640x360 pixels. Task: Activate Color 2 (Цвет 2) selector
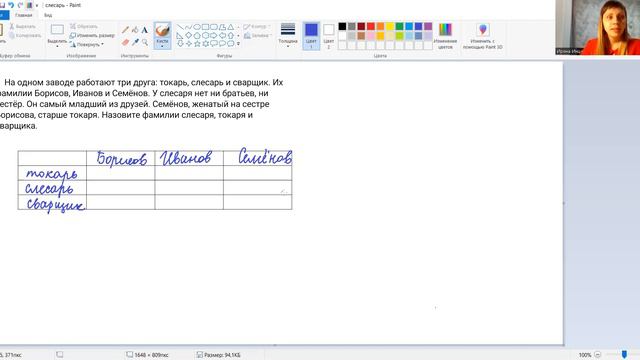click(x=329, y=36)
